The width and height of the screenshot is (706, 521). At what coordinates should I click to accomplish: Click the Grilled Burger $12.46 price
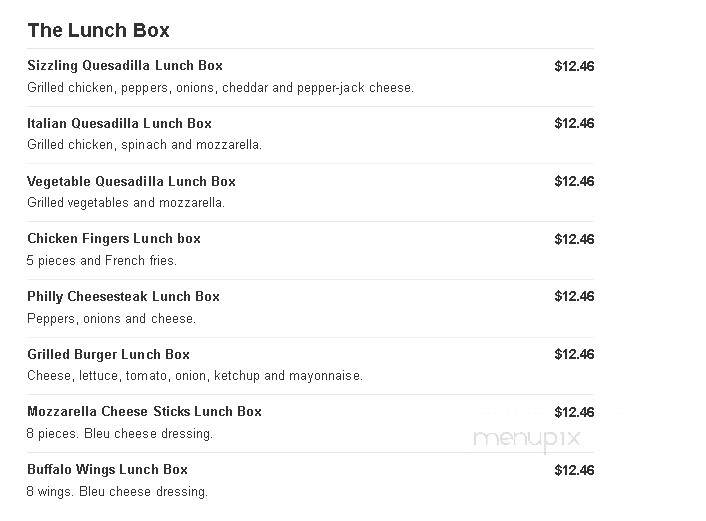pos(574,354)
